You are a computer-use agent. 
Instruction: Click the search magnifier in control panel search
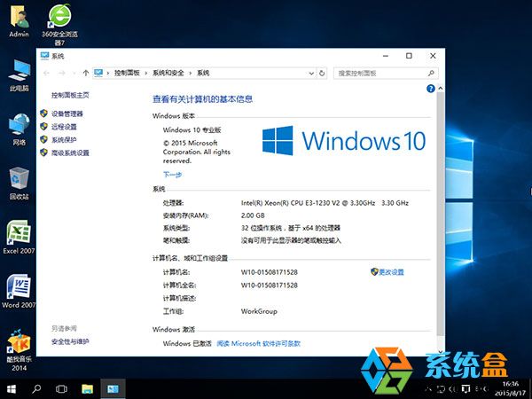click(431, 73)
